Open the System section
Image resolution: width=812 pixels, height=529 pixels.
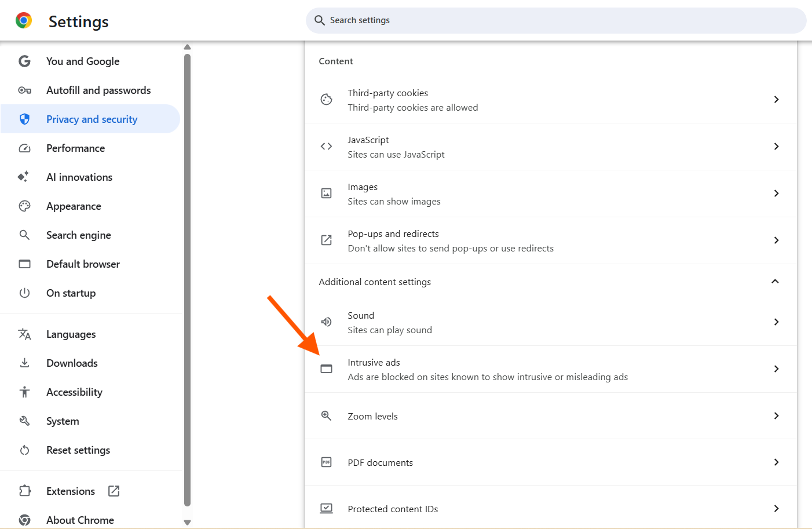pyautogui.click(x=90, y=421)
